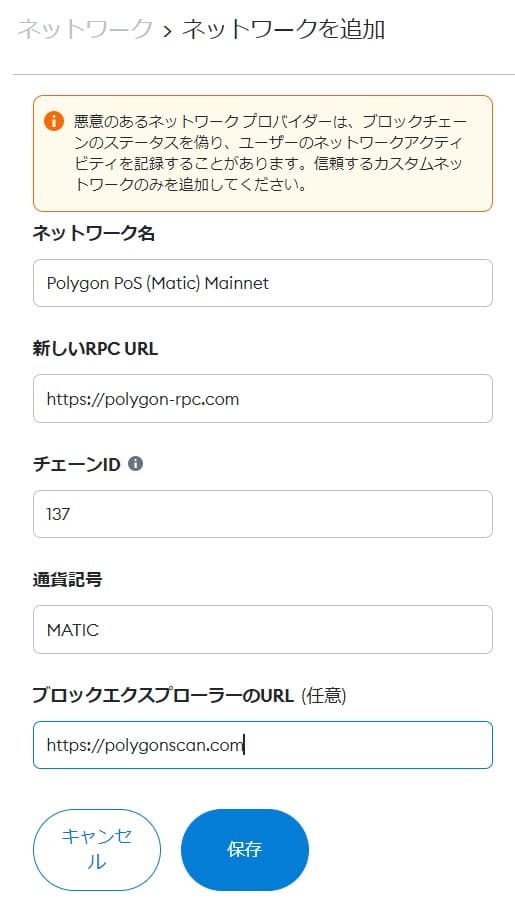Click the 新しいRPC URL label

(x=96, y=349)
